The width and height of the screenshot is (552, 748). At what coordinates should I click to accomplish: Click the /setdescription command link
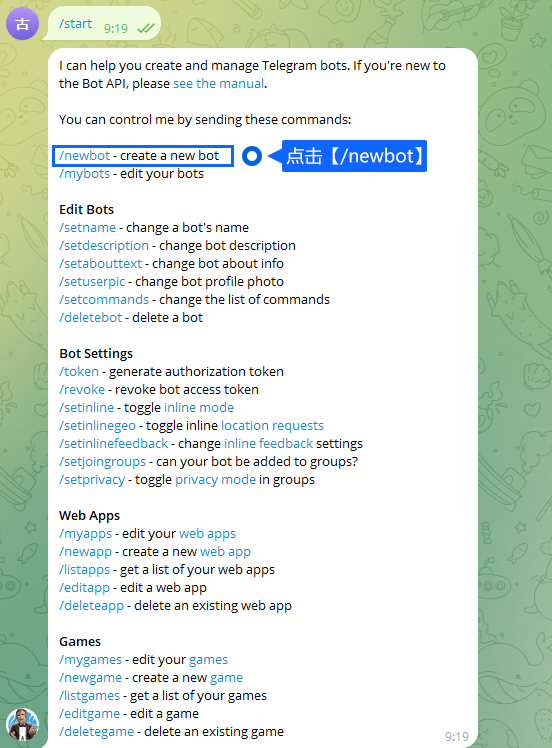coord(104,246)
